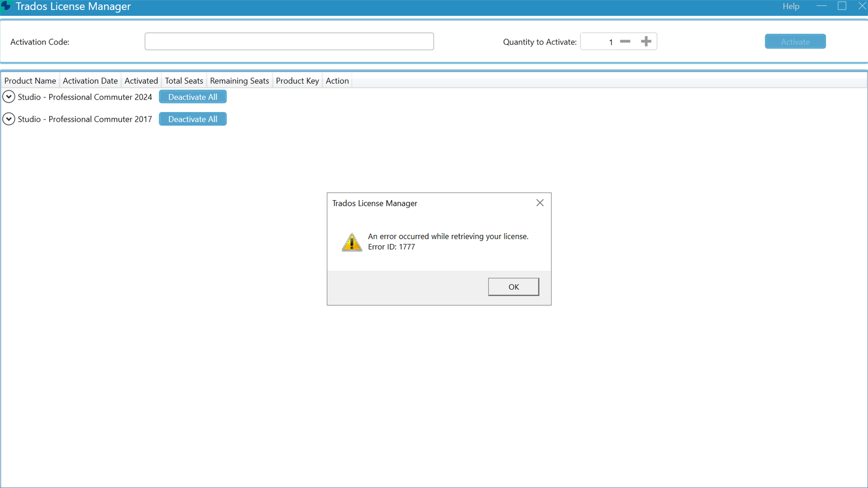
Task: Open the Help menu
Action: 791,6
